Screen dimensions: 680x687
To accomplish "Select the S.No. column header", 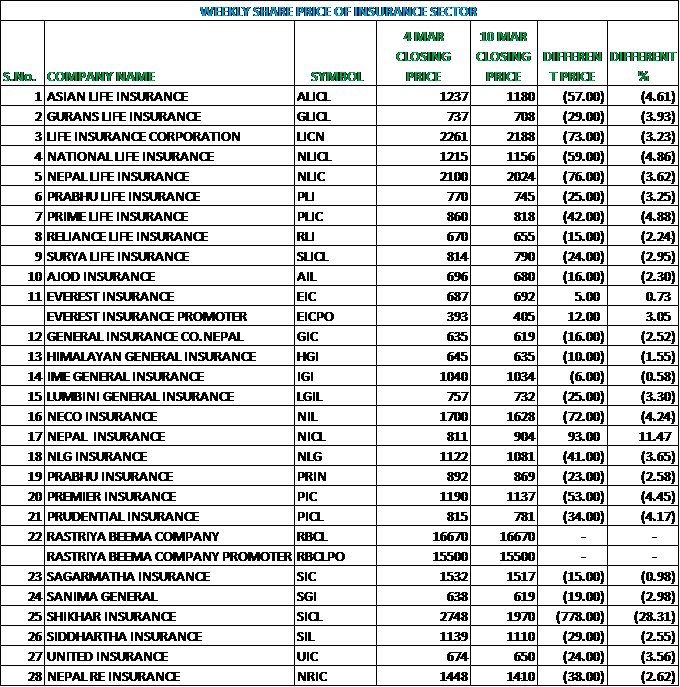I will point(18,77).
